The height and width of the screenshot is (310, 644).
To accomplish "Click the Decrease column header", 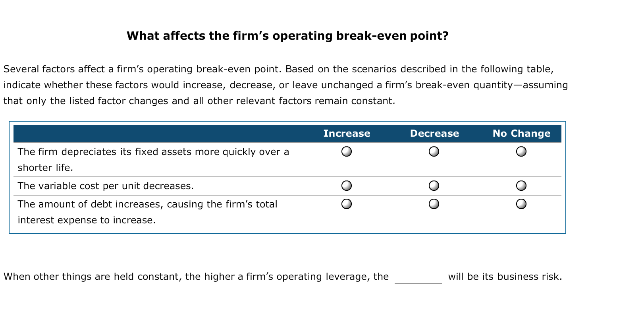I will click(434, 134).
